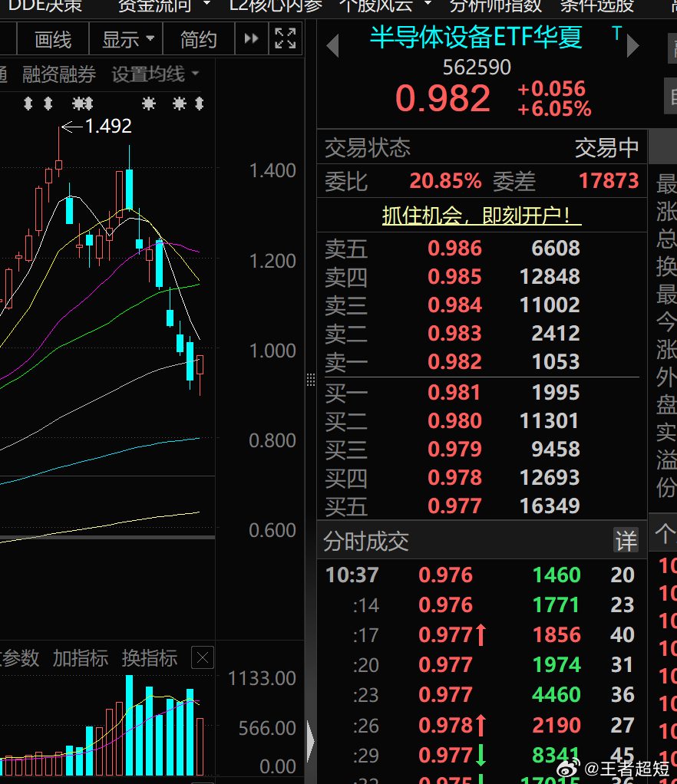Click trade volume 8341 at :29
677x784 pixels.
pyautogui.click(x=556, y=756)
